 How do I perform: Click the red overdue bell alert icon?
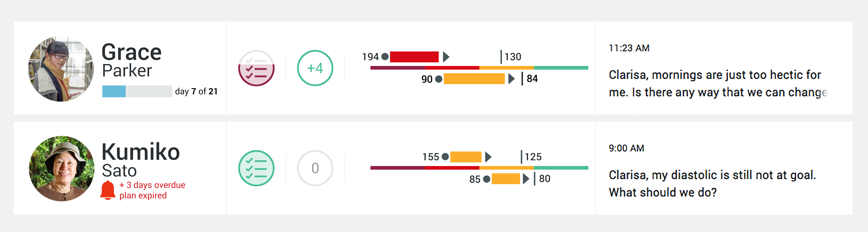[108, 190]
